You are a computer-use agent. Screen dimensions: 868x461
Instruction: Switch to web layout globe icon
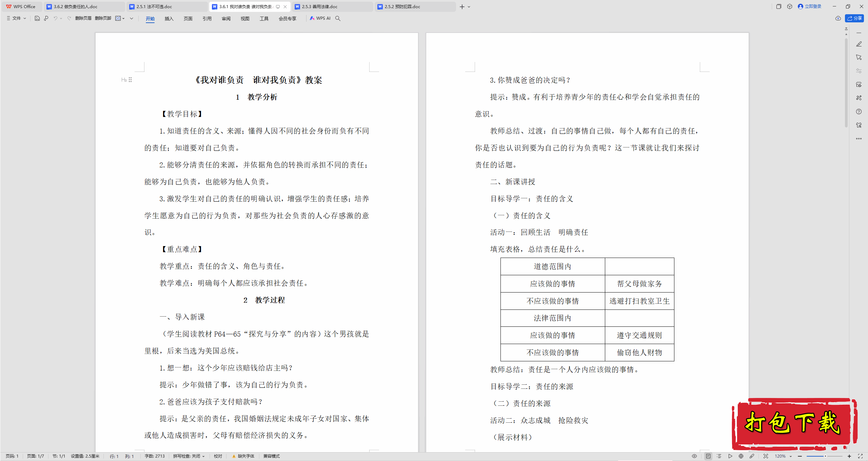pos(741,456)
